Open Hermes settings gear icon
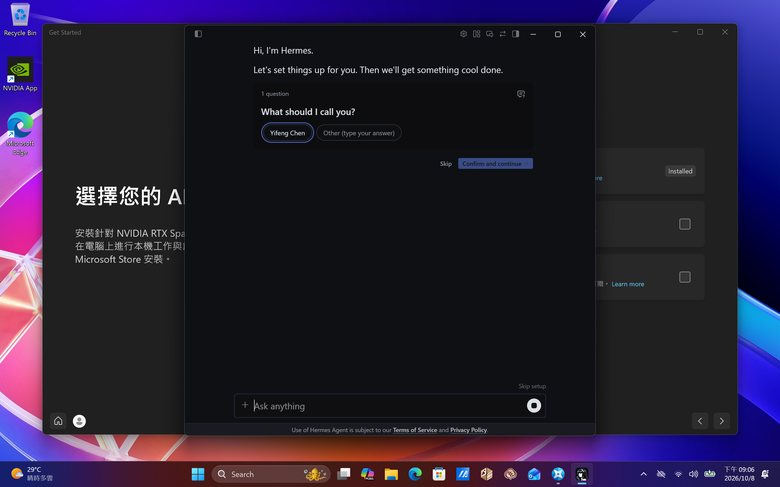 click(x=464, y=34)
